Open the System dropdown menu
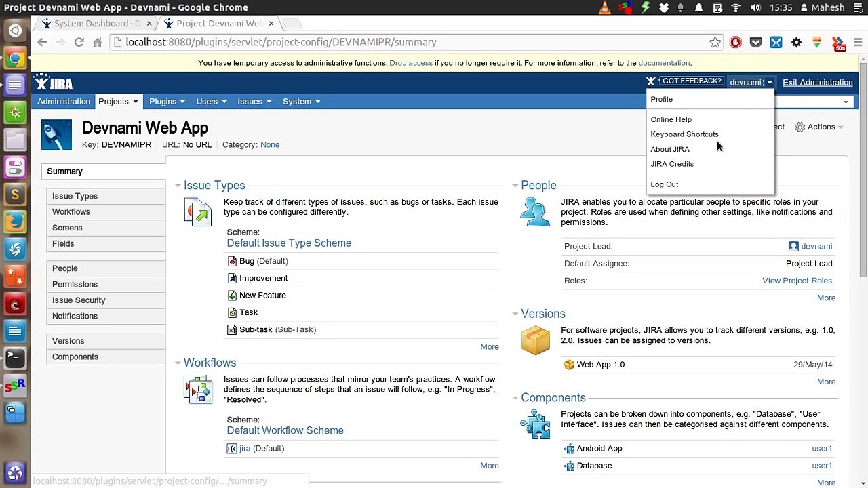 pos(301,102)
